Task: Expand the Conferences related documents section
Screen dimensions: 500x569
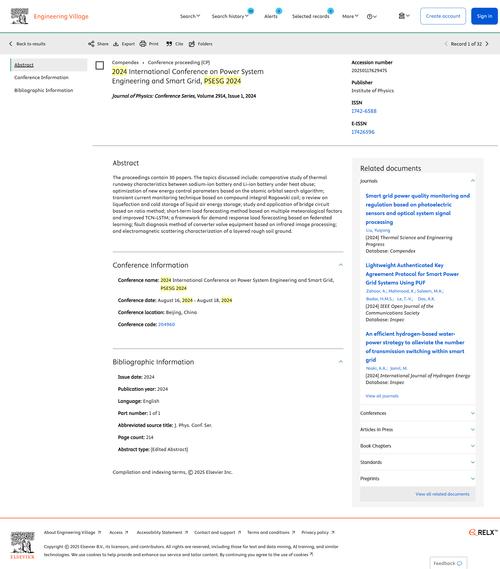Action: (x=417, y=413)
